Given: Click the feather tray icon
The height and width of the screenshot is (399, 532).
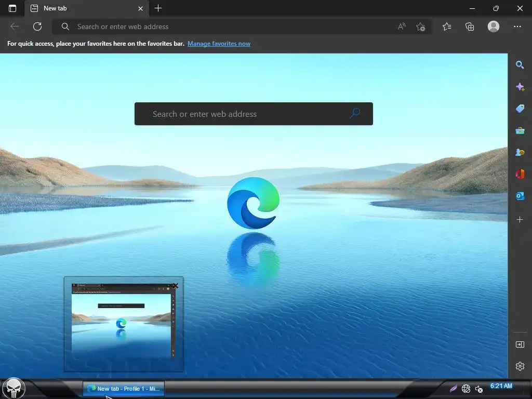Looking at the screenshot, I should [453, 389].
